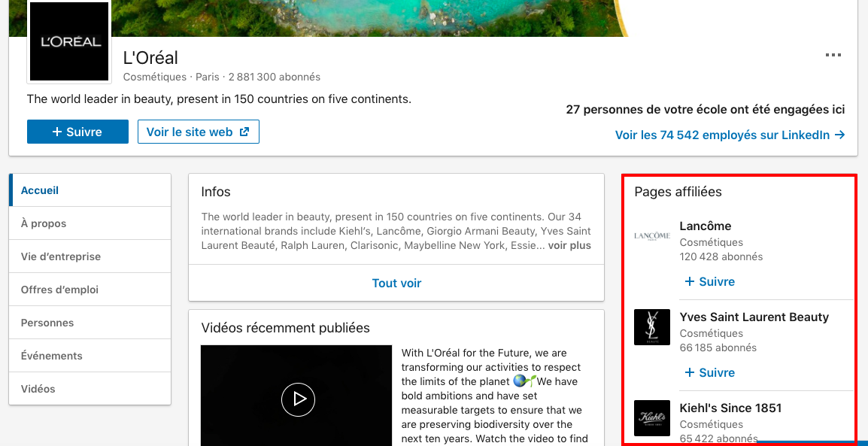Click 'Pages affiliées' heading
The height and width of the screenshot is (446, 868).
678,192
